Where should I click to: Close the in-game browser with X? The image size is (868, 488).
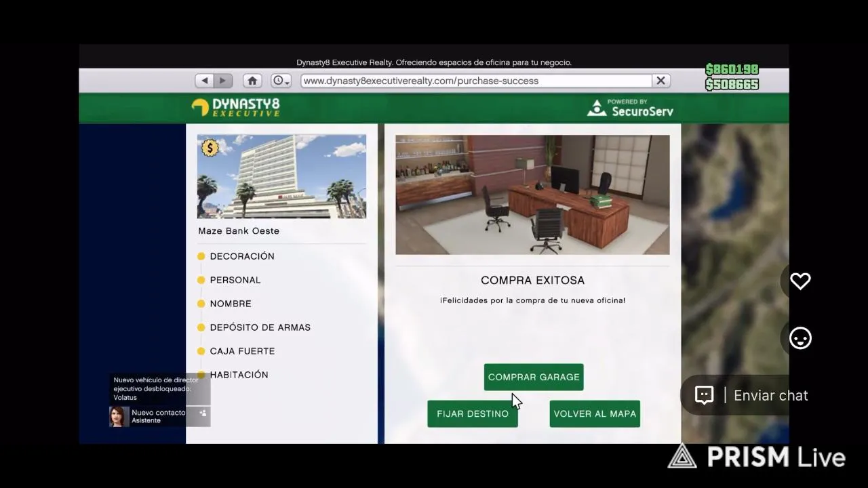(660, 81)
